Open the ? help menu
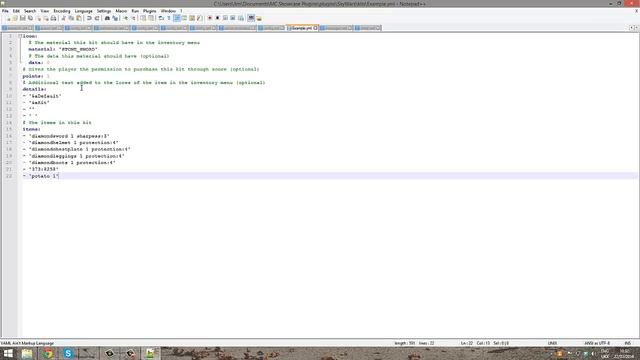 tap(181, 11)
